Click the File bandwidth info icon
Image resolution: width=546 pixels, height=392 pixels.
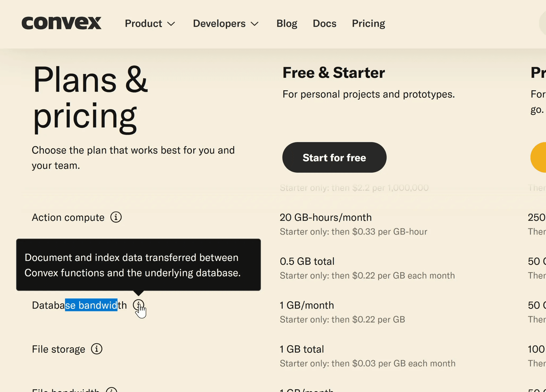111,390
